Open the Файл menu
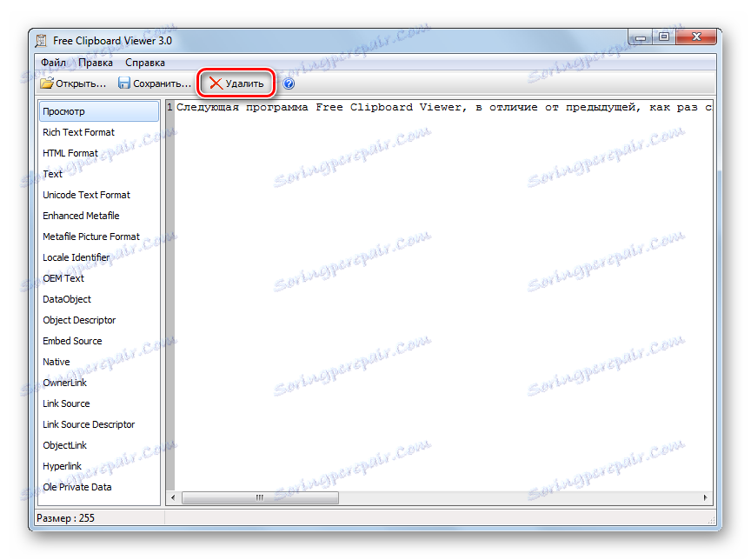This screenshot has height=560, width=751. click(x=54, y=62)
